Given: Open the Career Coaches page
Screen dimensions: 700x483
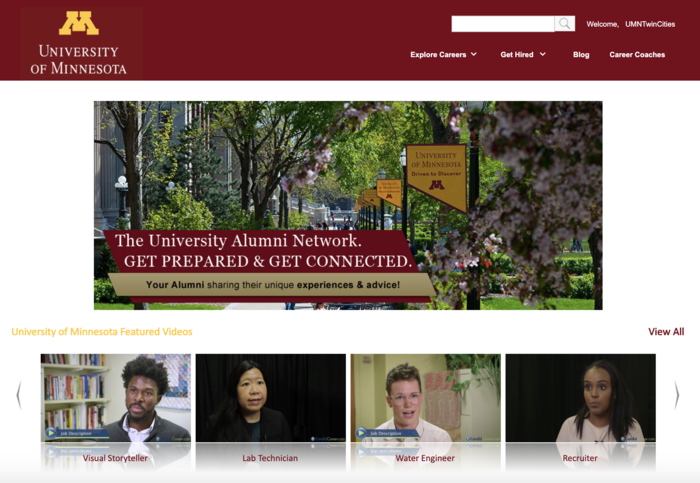Looking at the screenshot, I should click(637, 54).
